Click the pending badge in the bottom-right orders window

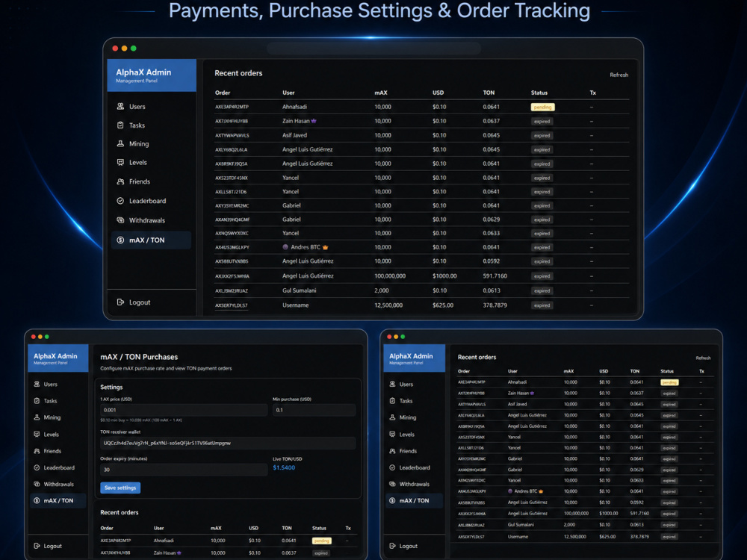coord(669,382)
